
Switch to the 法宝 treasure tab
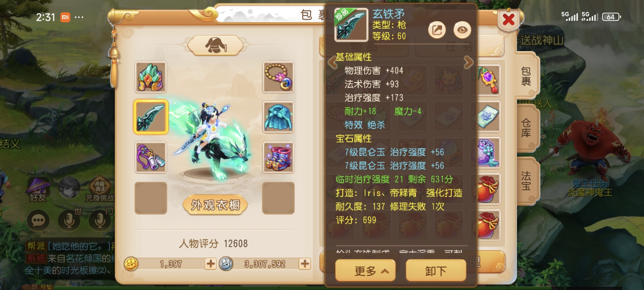click(x=527, y=181)
